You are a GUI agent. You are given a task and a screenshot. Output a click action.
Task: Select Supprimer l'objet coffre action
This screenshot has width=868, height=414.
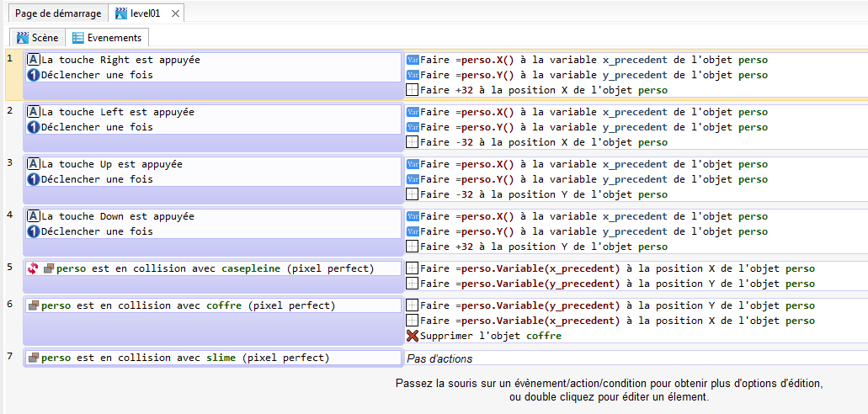click(x=491, y=336)
